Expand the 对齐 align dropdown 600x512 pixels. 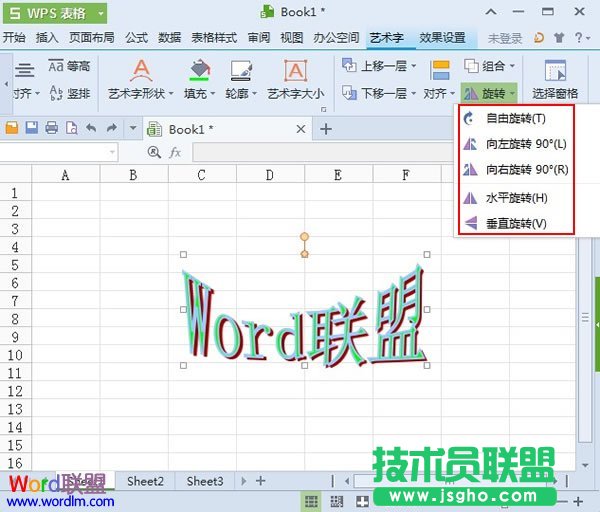pyautogui.click(x=439, y=94)
